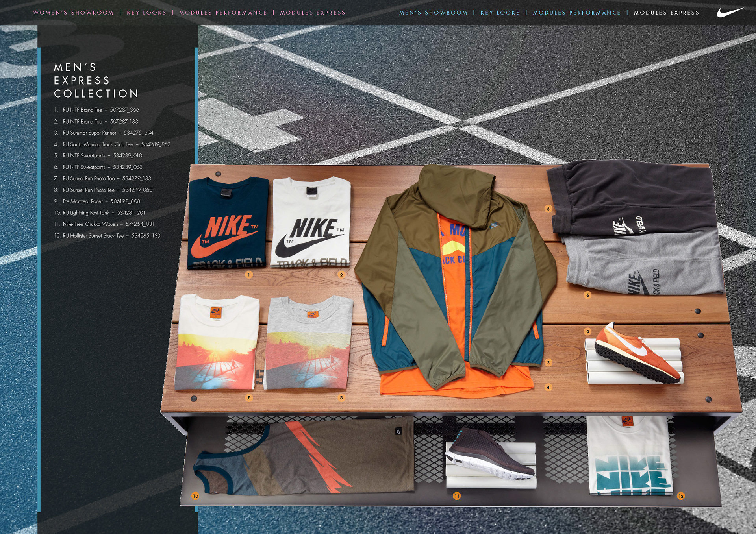Click numbered marker 10 near the tank top
756x534 pixels.
195,496
